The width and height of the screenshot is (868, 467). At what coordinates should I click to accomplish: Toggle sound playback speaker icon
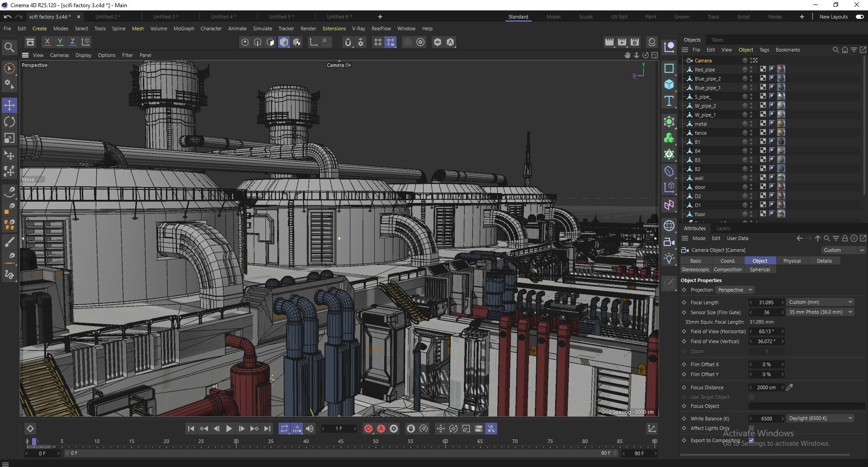(x=310, y=429)
